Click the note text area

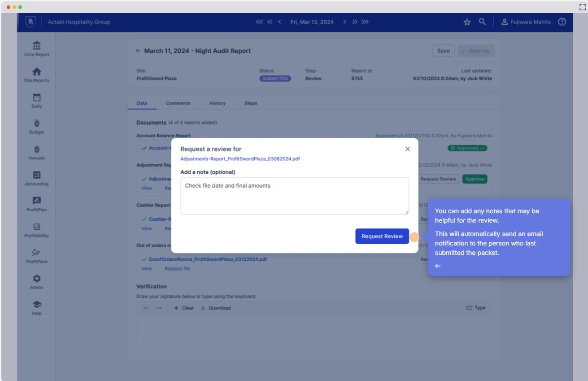pos(295,196)
